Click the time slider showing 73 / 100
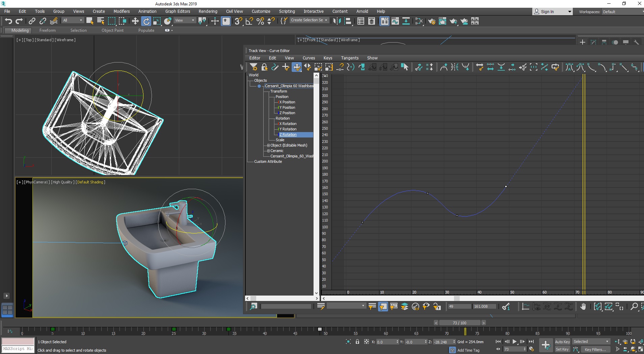 coord(459,323)
